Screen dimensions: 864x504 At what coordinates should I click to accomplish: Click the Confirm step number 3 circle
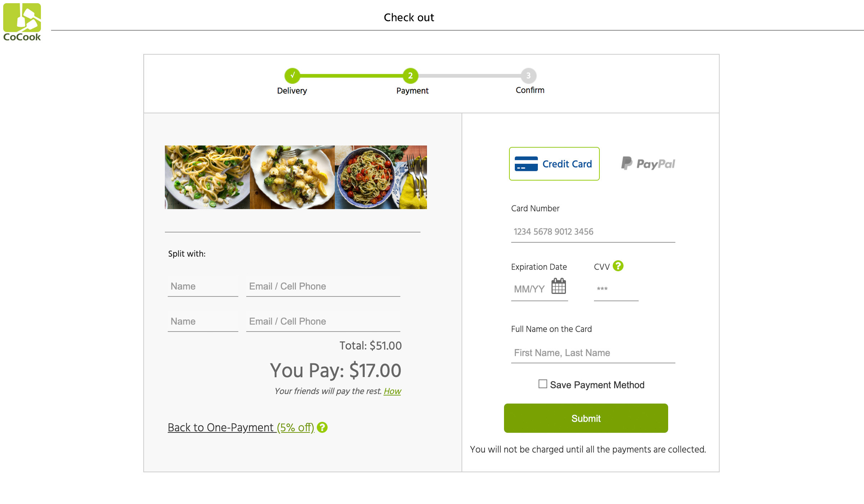(x=528, y=76)
